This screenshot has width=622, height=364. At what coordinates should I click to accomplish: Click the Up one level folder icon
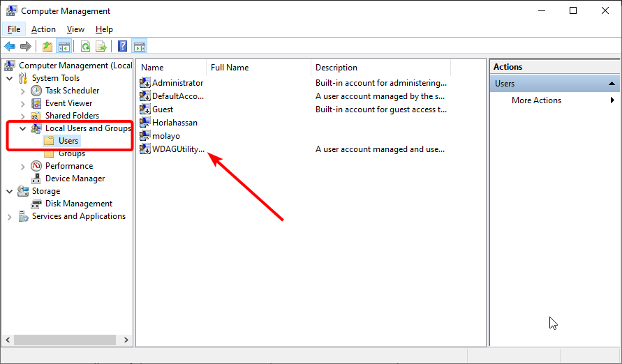click(x=47, y=46)
